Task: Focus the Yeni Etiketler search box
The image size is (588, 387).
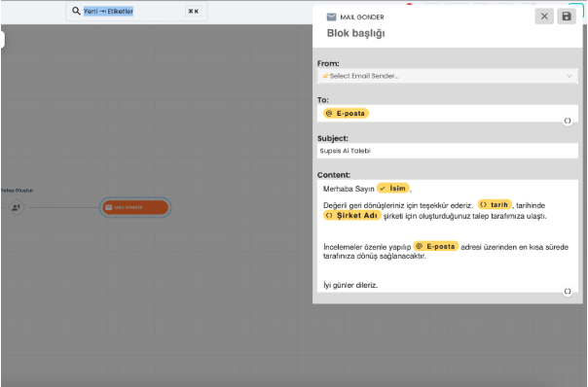Action: (136, 12)
